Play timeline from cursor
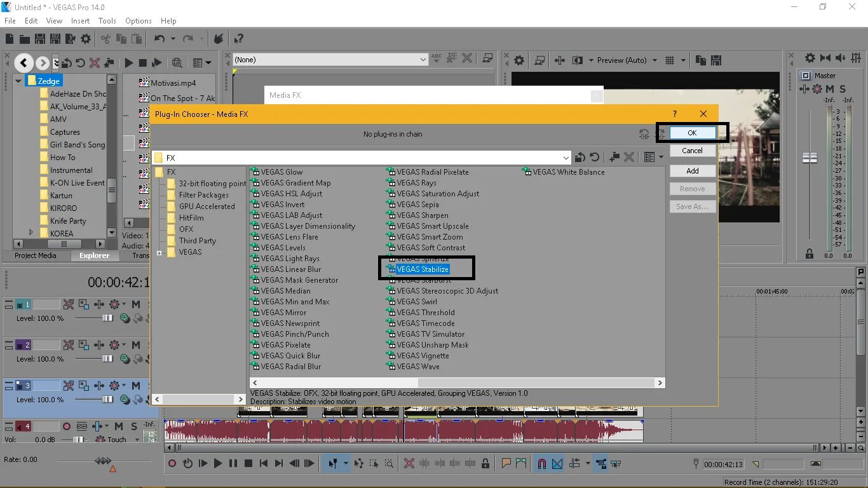 pos(218,464)
